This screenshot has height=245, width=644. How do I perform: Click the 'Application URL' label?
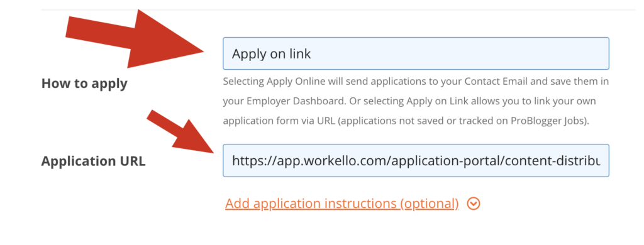pos(93,161)
